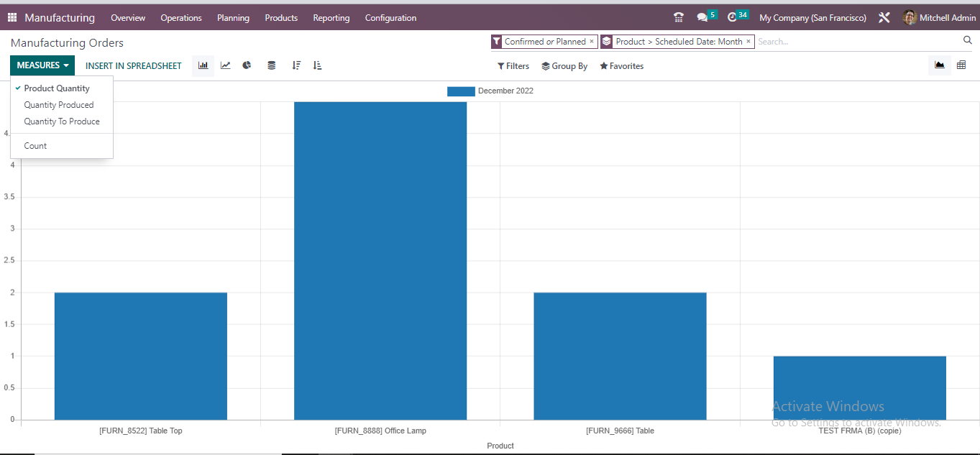Open the Filters dropdown
The height and width of the screenshot is (455, 980).
[x=513, y=65]
